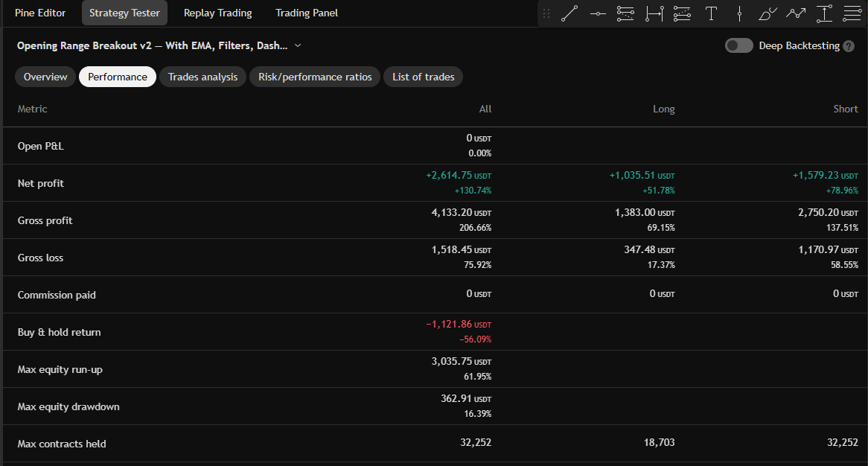The width and height of the screenshot is (868, 466).
Task: Expand the Opening Range Breakout strategy dropdown
Action: coord(297,45)
